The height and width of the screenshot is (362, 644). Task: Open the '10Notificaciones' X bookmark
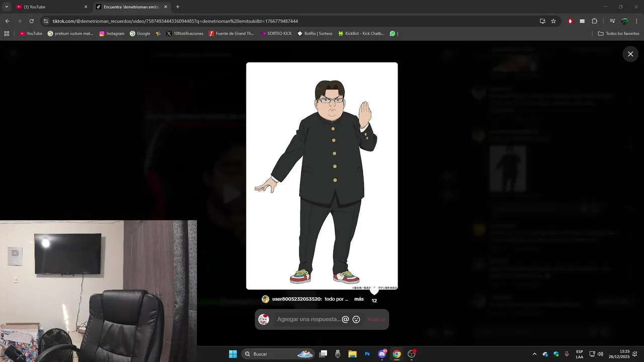point(185,34)
